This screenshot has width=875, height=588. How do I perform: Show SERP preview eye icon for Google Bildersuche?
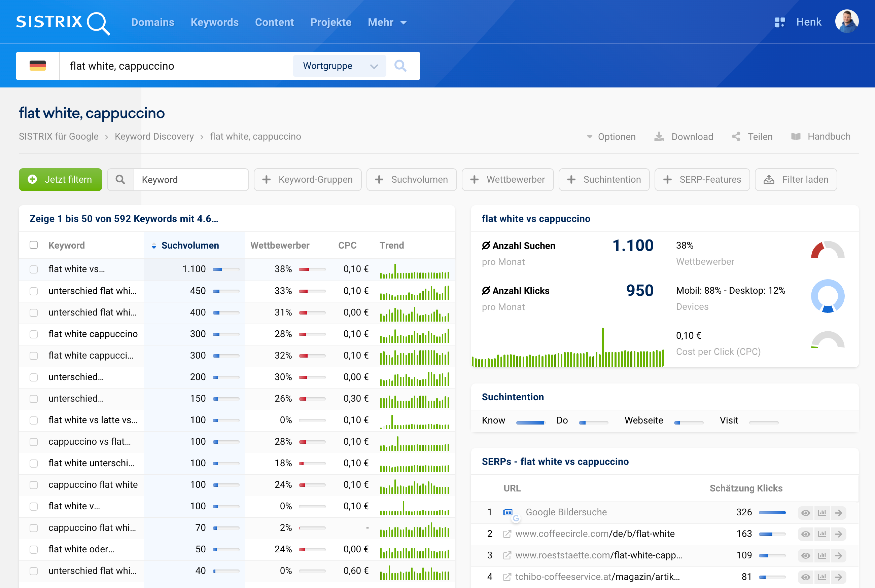tap(806, 512)
